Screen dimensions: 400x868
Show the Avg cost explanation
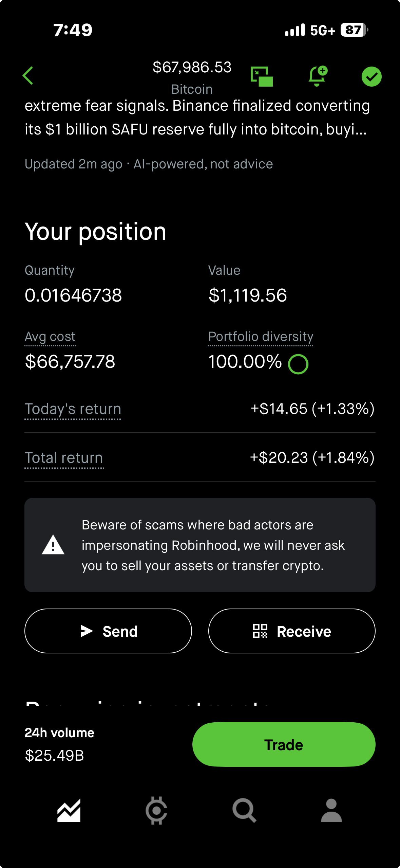point(50,337)
